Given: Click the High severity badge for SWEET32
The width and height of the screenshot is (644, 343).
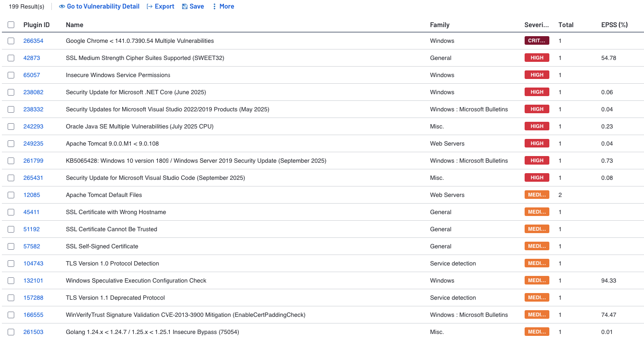Looking at the screenshot, I should pyautogui.click(x=537, y=58).
